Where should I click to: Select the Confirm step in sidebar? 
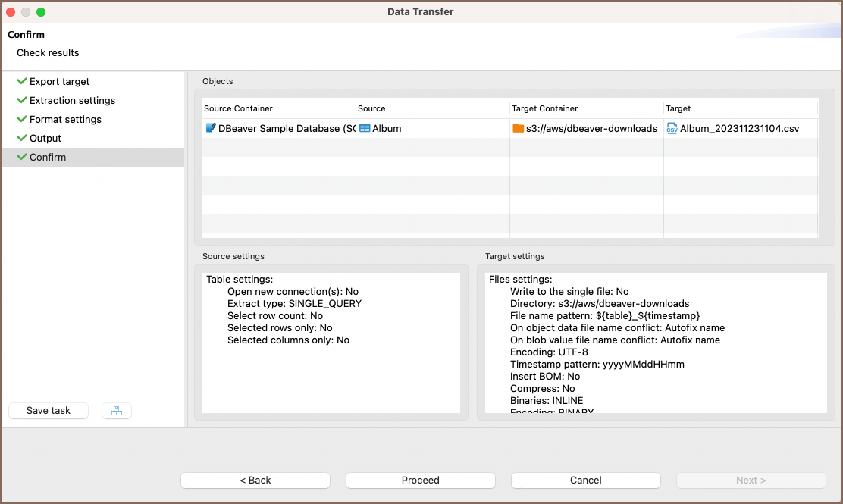click(x=48, y=157)
